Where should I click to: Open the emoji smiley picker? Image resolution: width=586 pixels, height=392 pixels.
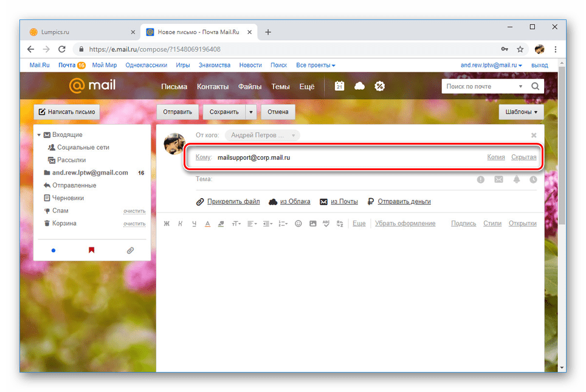pos(298,224)
